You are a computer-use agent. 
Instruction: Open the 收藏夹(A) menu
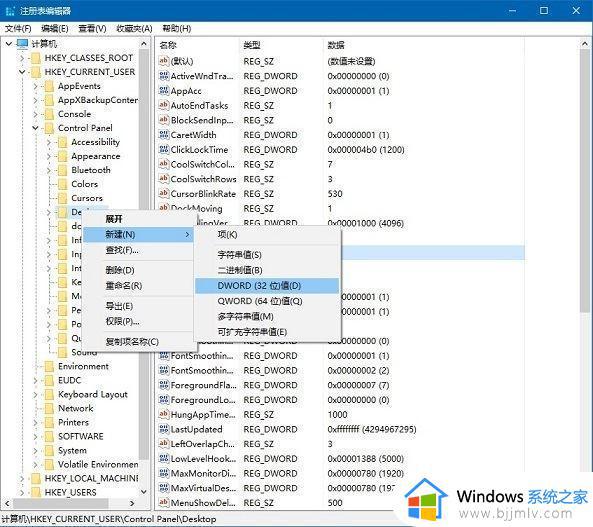pyautogui.click(x=134, y=28)
